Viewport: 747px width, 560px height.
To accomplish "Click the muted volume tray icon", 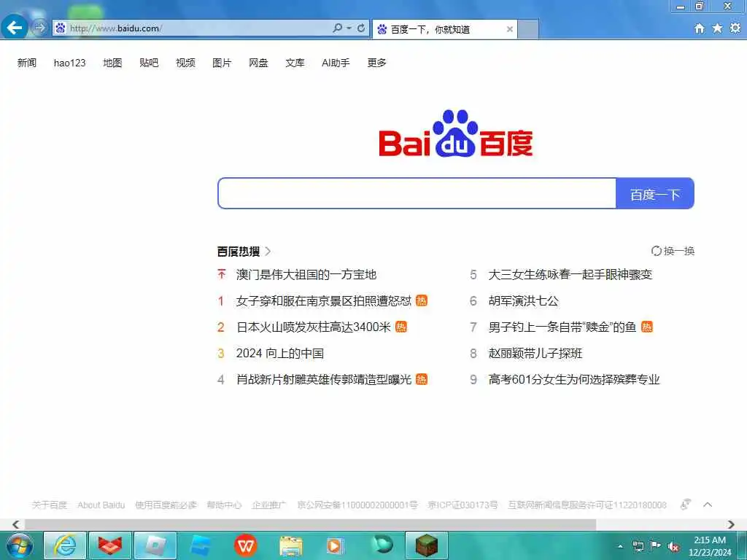I will (x=673, y=547).
